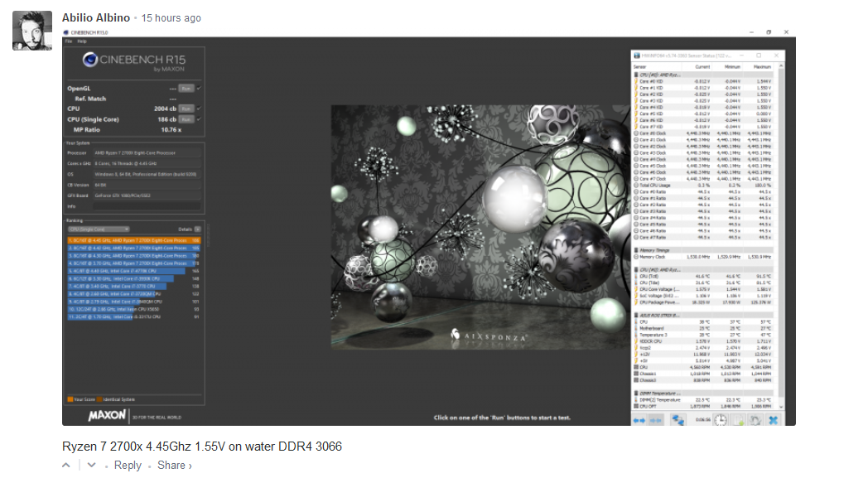Click Abilio Albino's profile avatar
The width and height of the screenshot is (868, 478).
(x=33, y=31)
